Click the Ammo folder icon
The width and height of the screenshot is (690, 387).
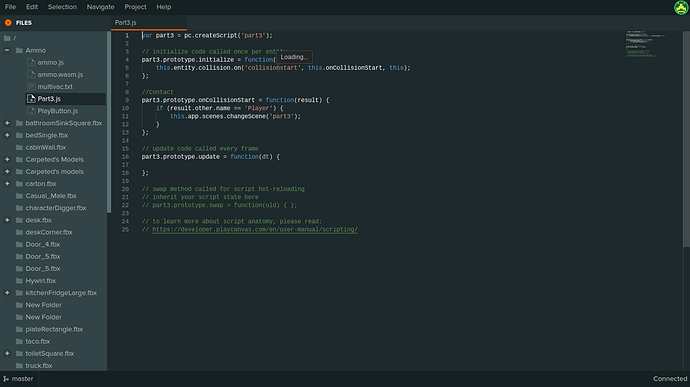pyautogui.click(x=19, y=50)
